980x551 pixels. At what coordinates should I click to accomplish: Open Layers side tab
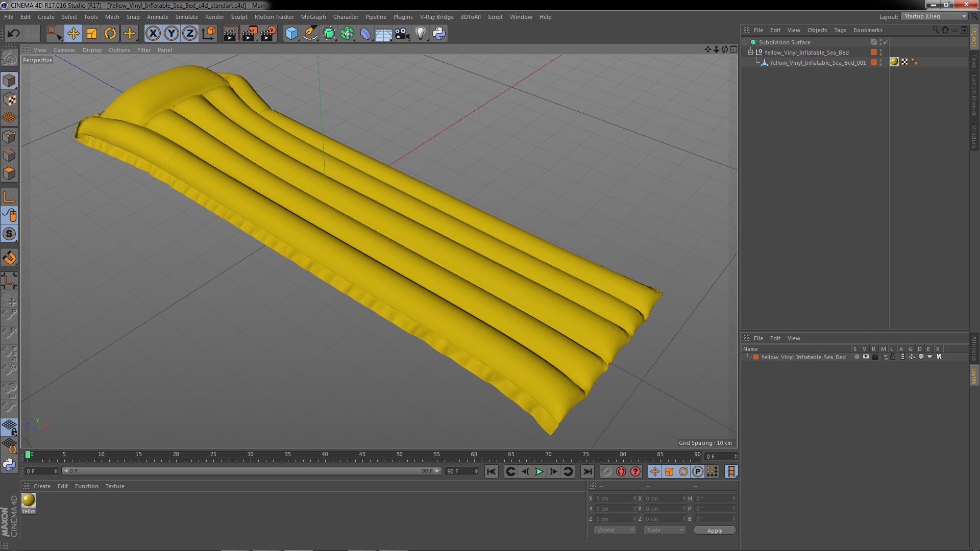(974, 376)
